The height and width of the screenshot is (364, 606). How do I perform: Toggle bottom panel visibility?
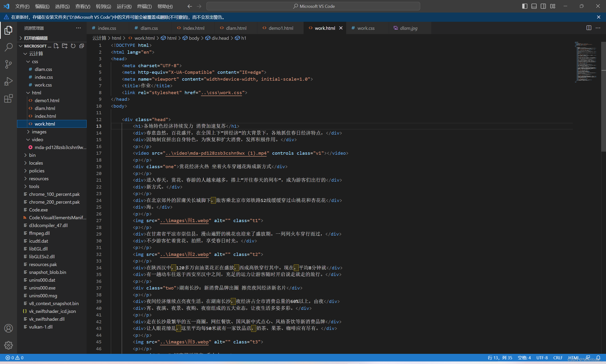coord(534,6)
